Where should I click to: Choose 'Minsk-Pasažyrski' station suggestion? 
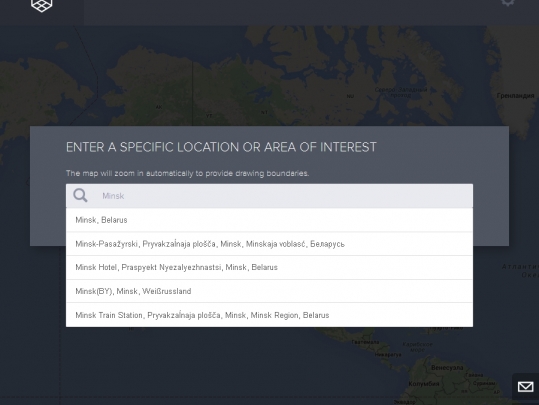click(269, 244)
